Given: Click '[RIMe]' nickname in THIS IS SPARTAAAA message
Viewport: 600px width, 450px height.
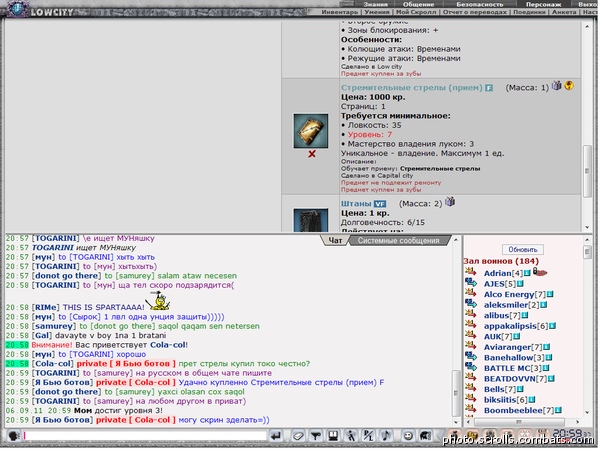Looking at the screenshot, I should [x=46, y=308].
